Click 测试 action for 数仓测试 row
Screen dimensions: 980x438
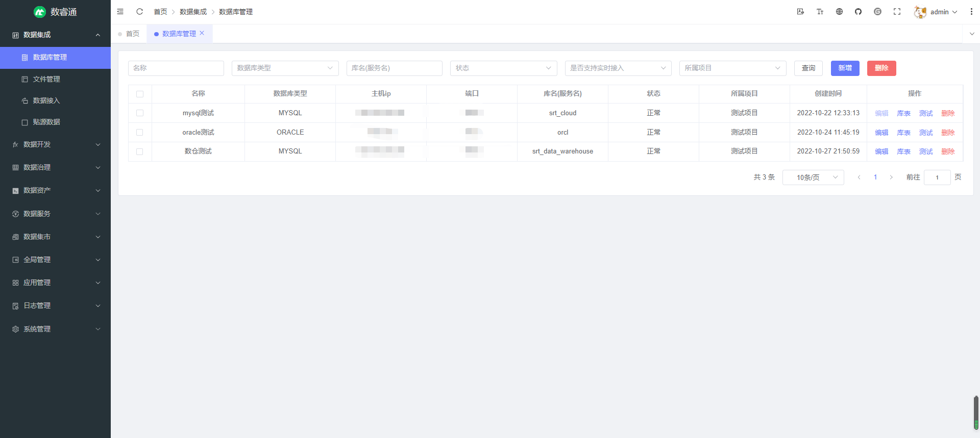(926, 151)
